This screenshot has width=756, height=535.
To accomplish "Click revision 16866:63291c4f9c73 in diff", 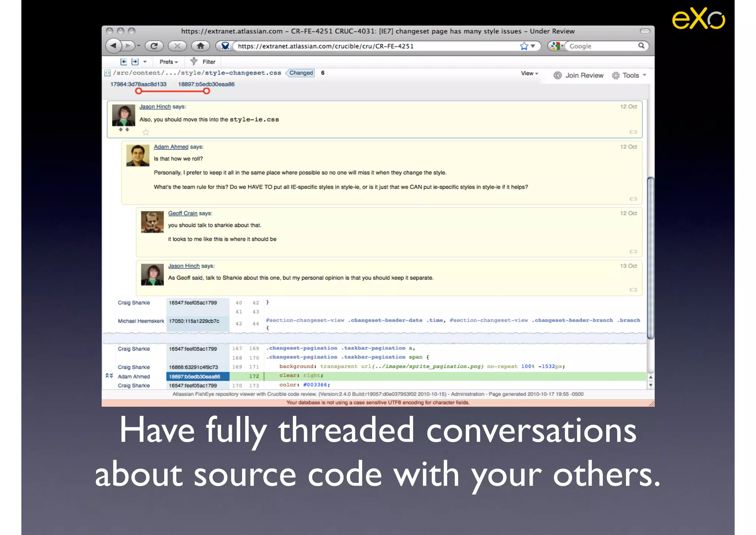I will point(193,367).
